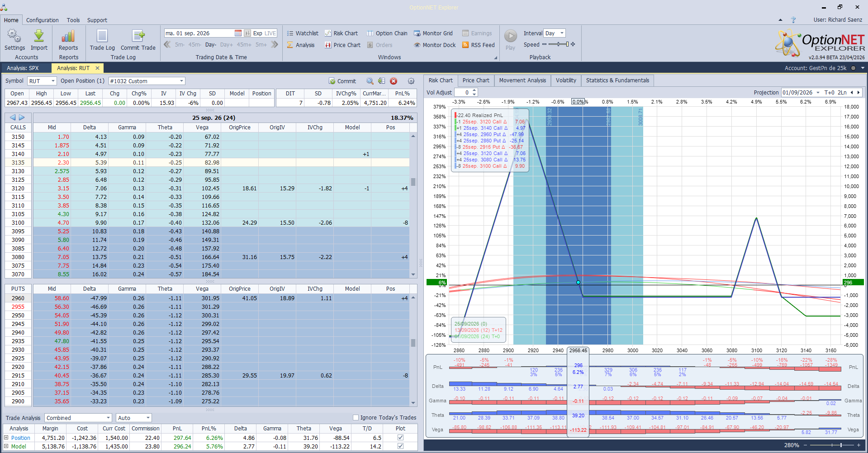Close the Analysis: RUT tab

(97, 68)
